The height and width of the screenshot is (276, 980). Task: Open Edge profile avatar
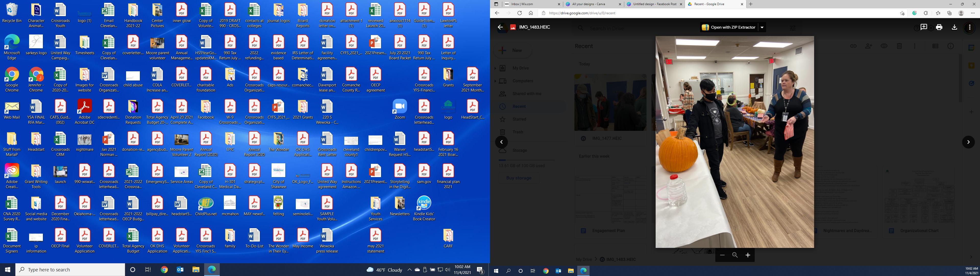coord(961,13)
